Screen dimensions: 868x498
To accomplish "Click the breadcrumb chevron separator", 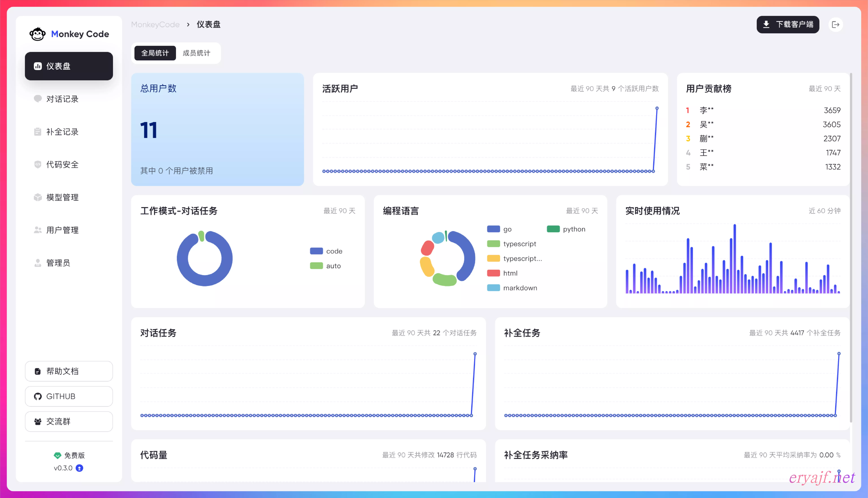I will (188, 25).
